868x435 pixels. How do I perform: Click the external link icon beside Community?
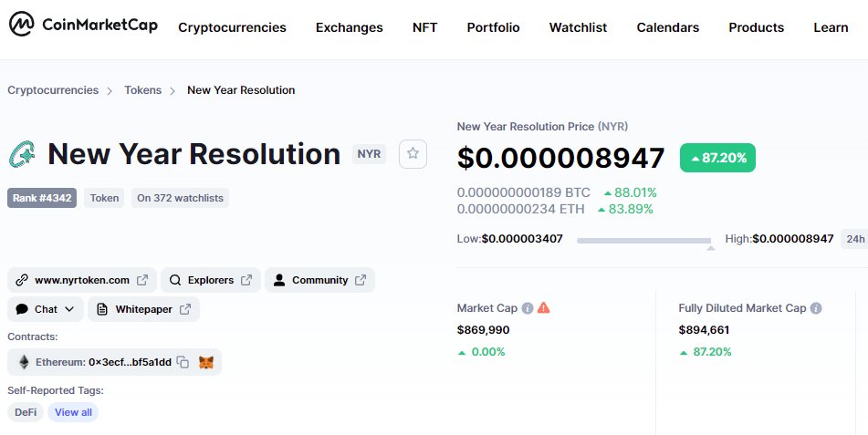click(361, 280)
